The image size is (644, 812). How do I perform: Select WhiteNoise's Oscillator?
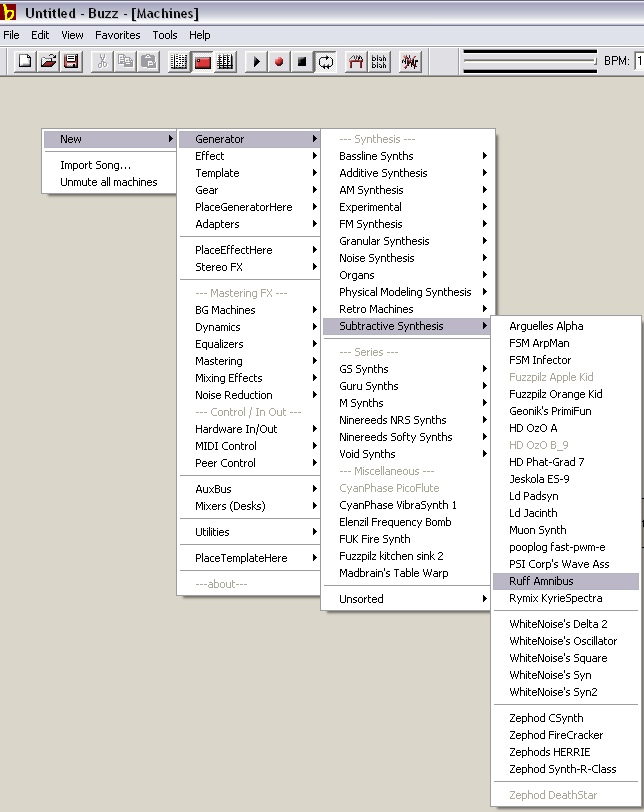(x=566, y=641)
